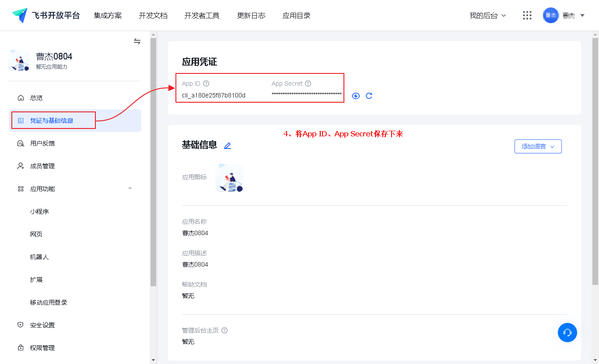
Task: Collapse the 应用功能 section
Action: (x=130, y=188)
